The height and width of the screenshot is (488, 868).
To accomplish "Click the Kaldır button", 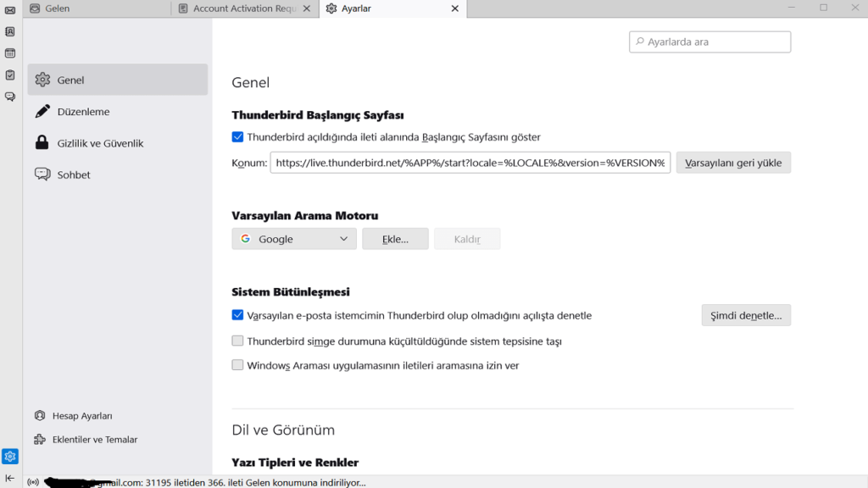I will point(467,239).
